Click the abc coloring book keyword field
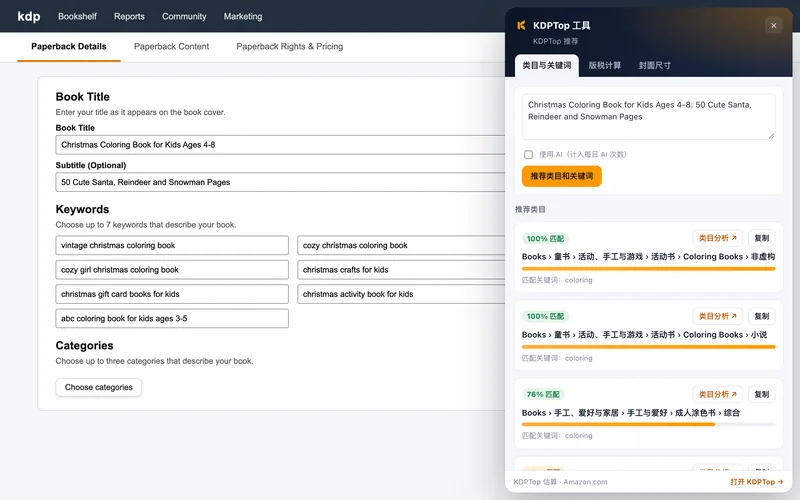Viewport: 800px width, 500px height. point(172,319)
